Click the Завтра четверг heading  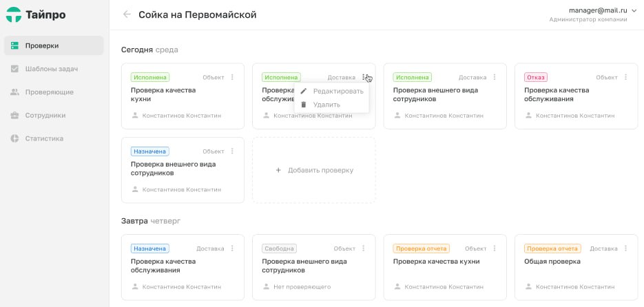(151, 221)
